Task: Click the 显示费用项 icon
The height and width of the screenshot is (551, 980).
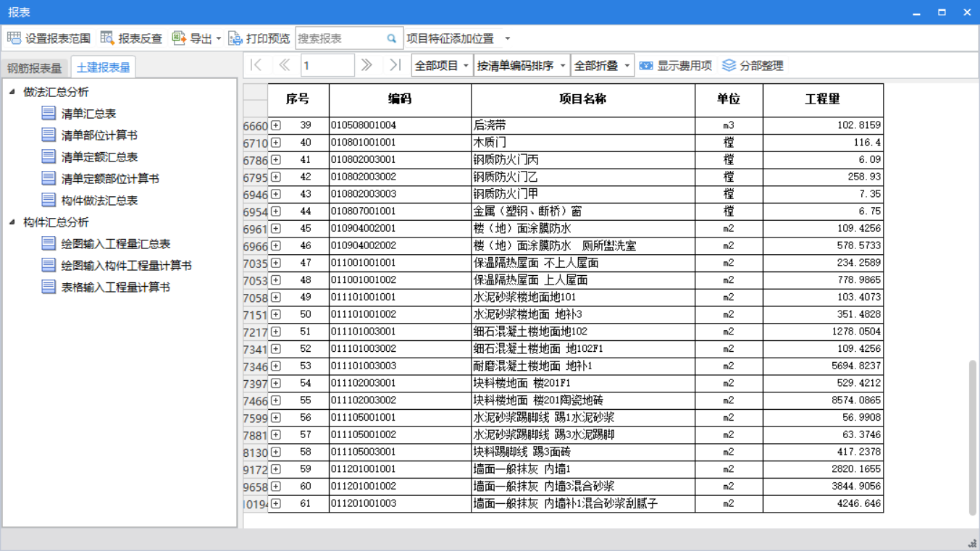Action: pyautogui.click(x=646, y=65)
